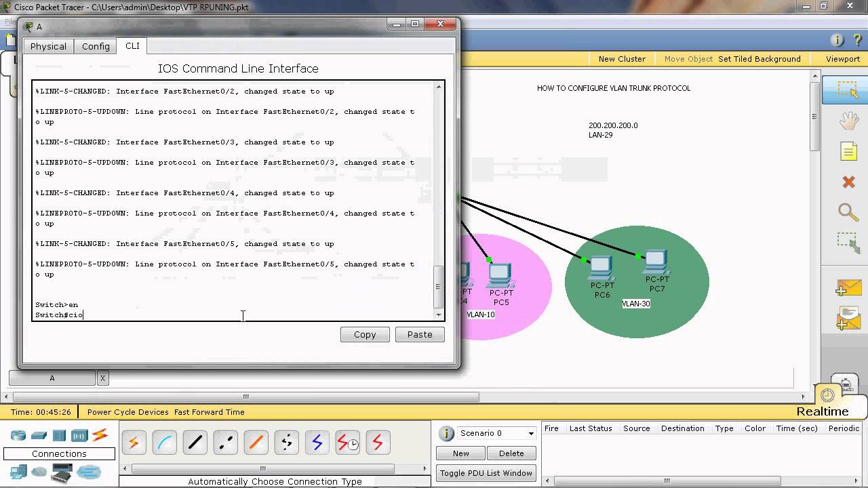Click the VLAN-30 label
The image size is (868, 488).
[636, 304]
